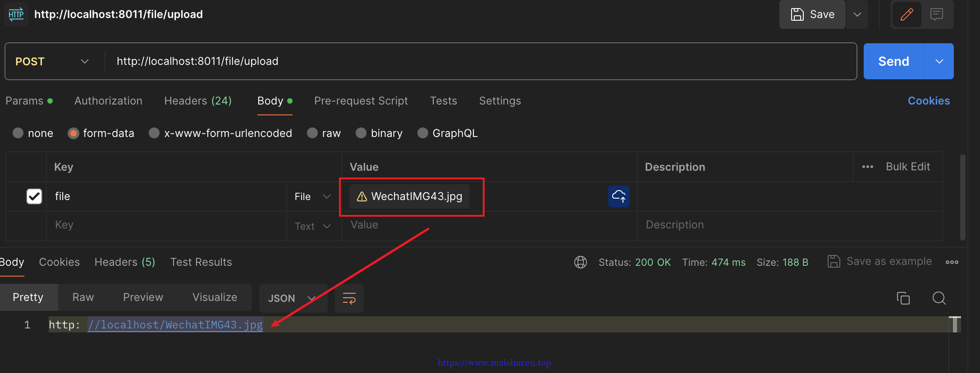The width and height of the screenshot is (980, 373).
Task: Open the //localhost/WechatIMG43.jpg link
Action: coord(175,325)
